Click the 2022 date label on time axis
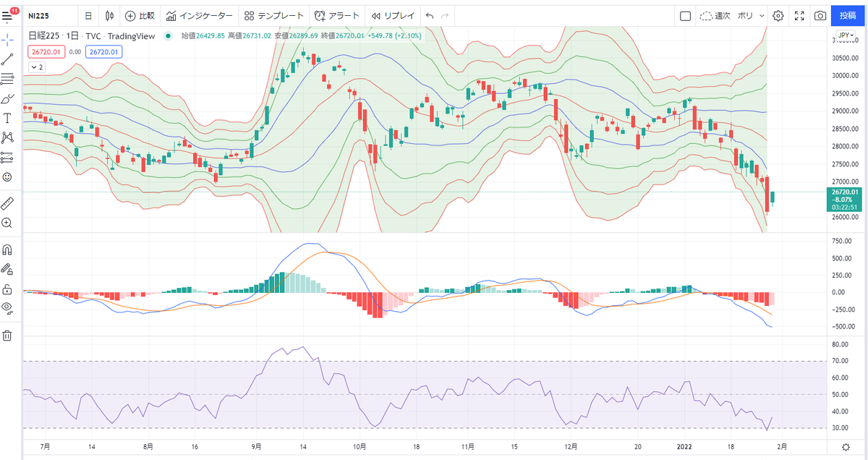 click(x=683, y=446)
